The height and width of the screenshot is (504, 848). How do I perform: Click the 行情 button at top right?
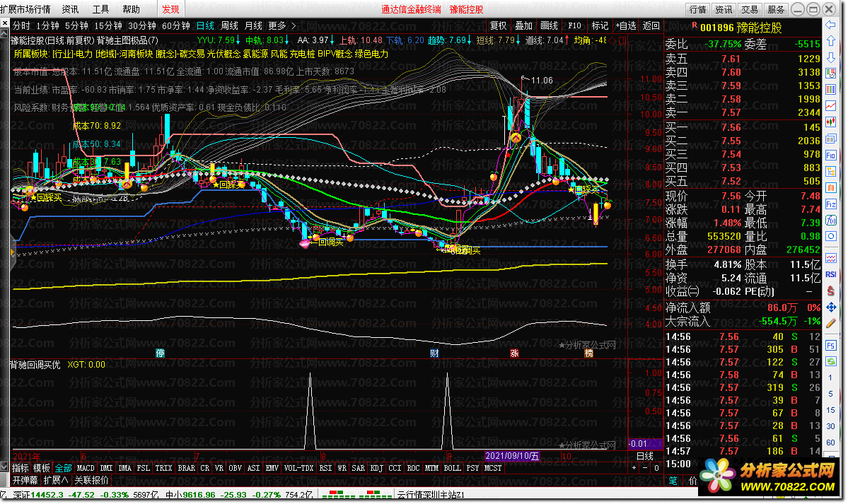[697, 9]
